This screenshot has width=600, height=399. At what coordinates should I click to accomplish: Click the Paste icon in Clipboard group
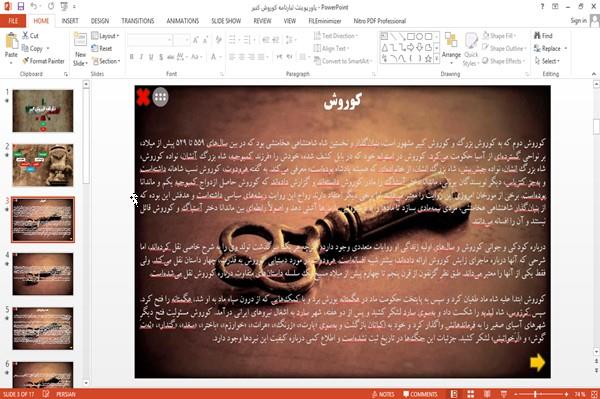point(11,41)
